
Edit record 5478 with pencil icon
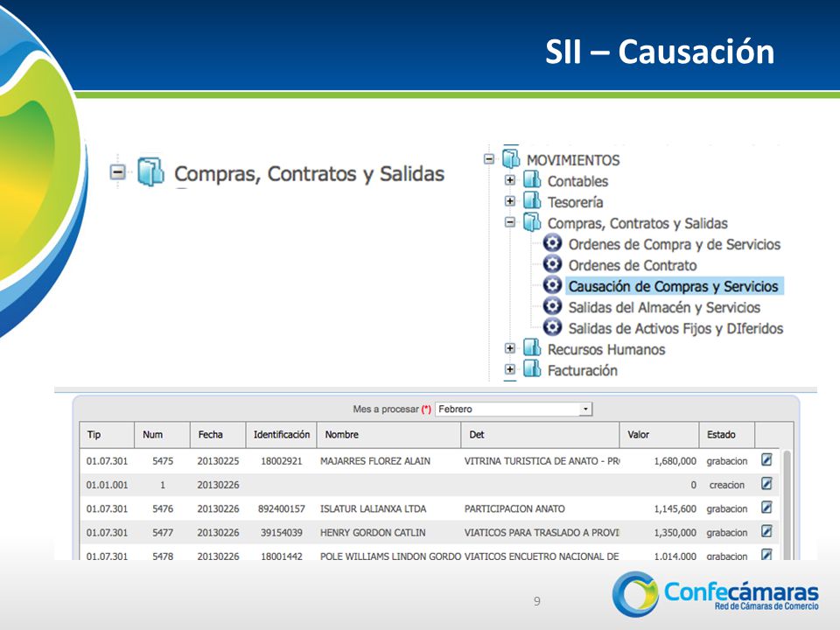766,554
